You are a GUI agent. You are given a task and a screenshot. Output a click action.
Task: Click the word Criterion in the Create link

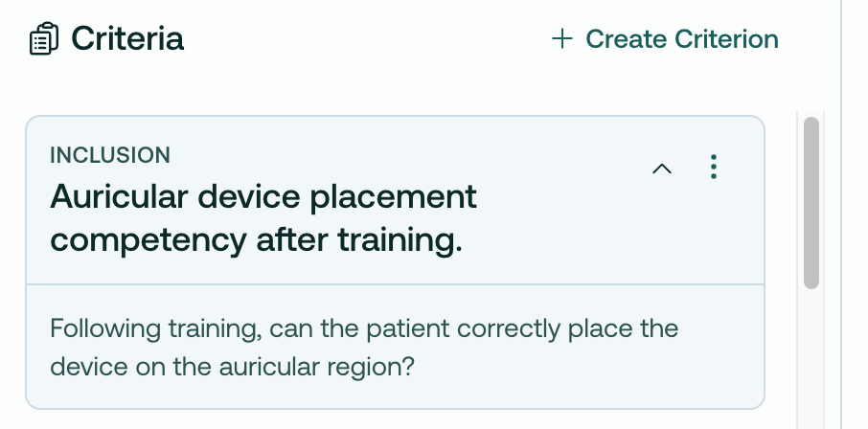click(x=727, y=38)
